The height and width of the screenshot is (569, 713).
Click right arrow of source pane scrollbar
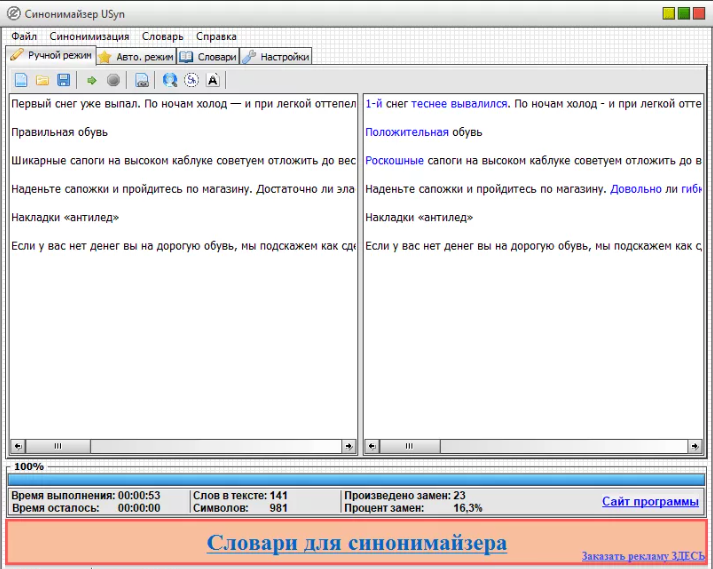[349, 446]
